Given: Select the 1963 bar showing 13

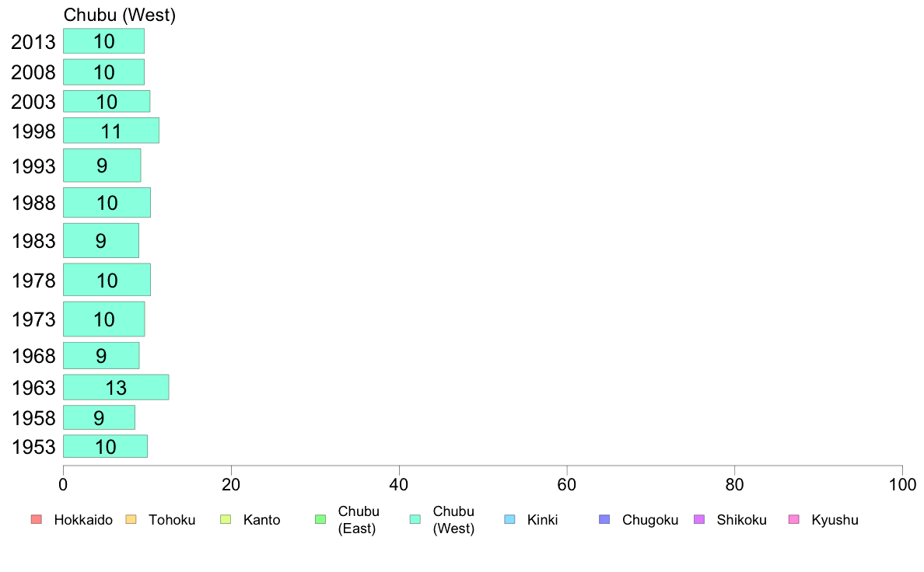Looking at the screenshot, I should tap(116, 387).
